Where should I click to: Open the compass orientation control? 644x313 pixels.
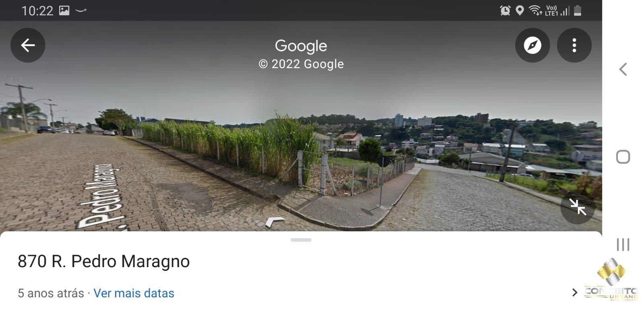click(x=533, y=45)
